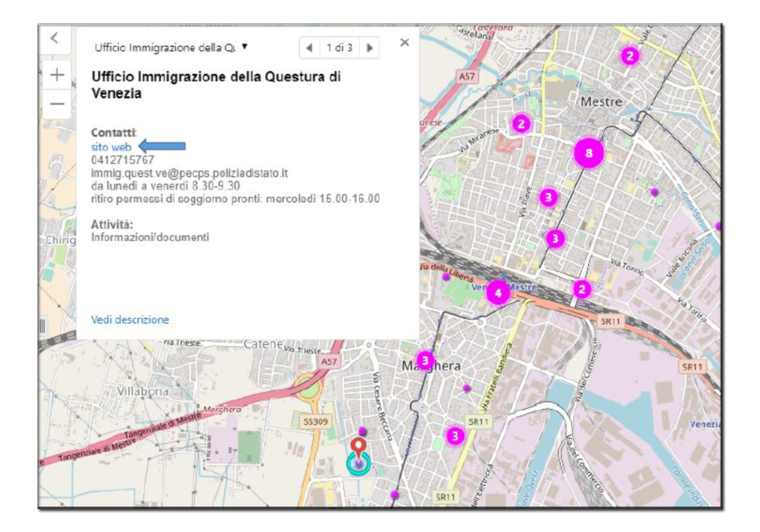This screenshot has height=532, width=760.
Task: Open the 2 cluster on the railway near Via Torino
Action: [582, 289]
